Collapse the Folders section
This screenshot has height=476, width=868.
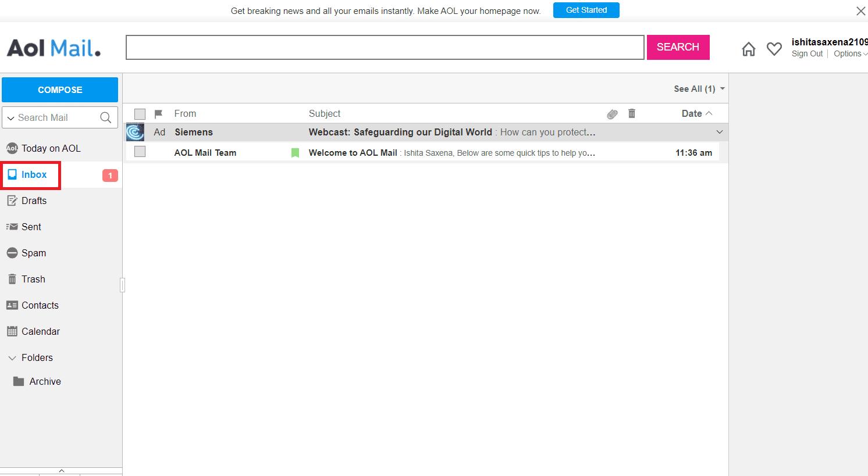(12, 357)
